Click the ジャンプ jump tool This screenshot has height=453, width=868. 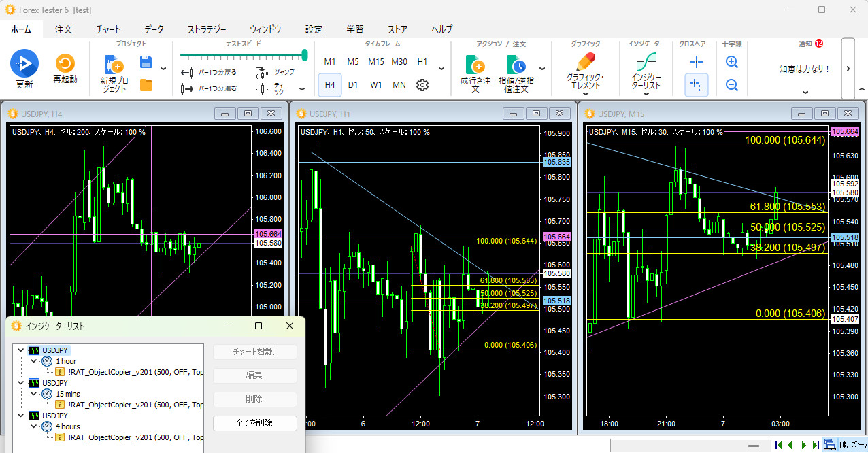276,72
